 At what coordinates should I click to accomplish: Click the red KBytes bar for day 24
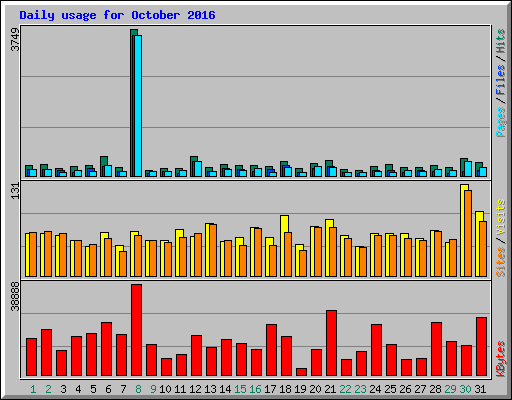tap(376, 350)
